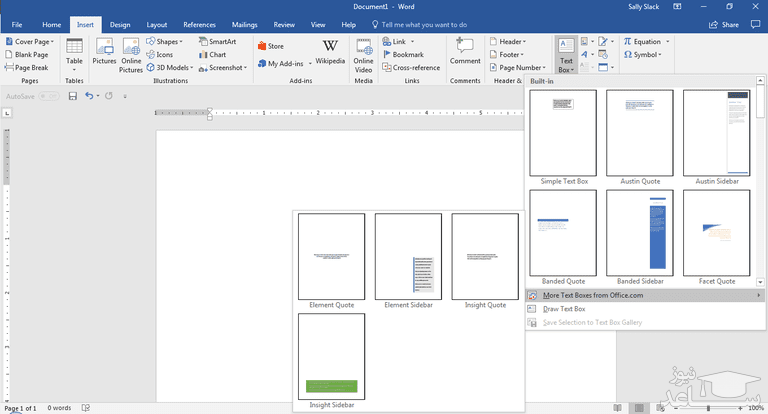Switch to the Design tab

click(120, 24)
